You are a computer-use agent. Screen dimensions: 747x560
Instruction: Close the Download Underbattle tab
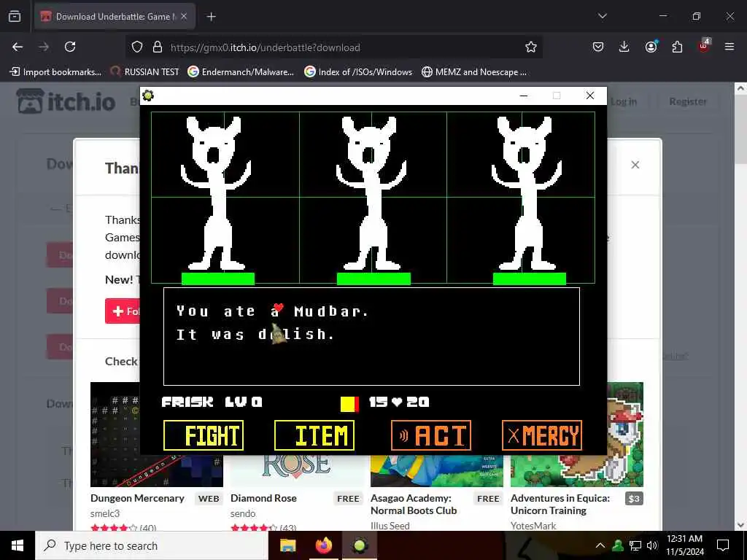184,16
